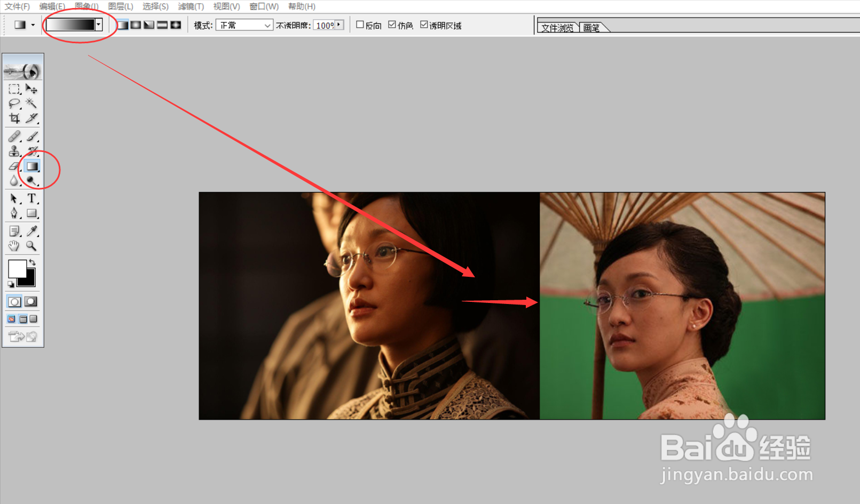Image resolution: width=860 pixels, height=504 pixels.
Task: Choose Radial Gradient style
Action: (136, 25)
